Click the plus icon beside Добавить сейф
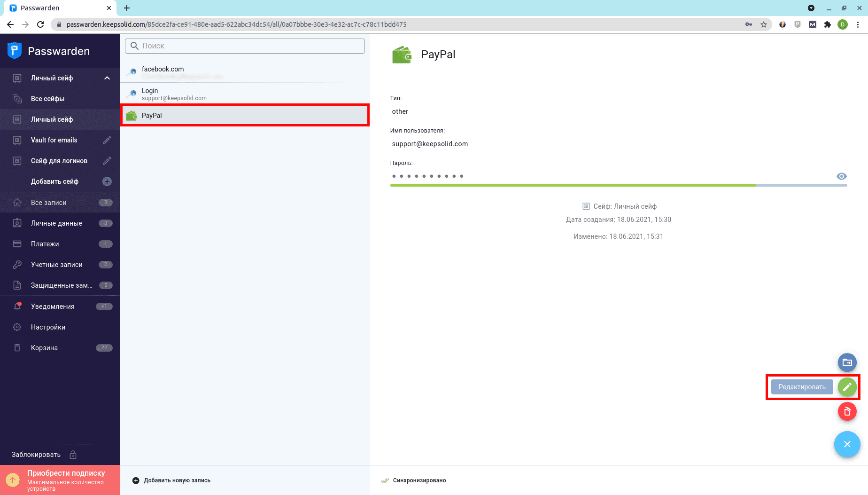 (x=107, y=181)
